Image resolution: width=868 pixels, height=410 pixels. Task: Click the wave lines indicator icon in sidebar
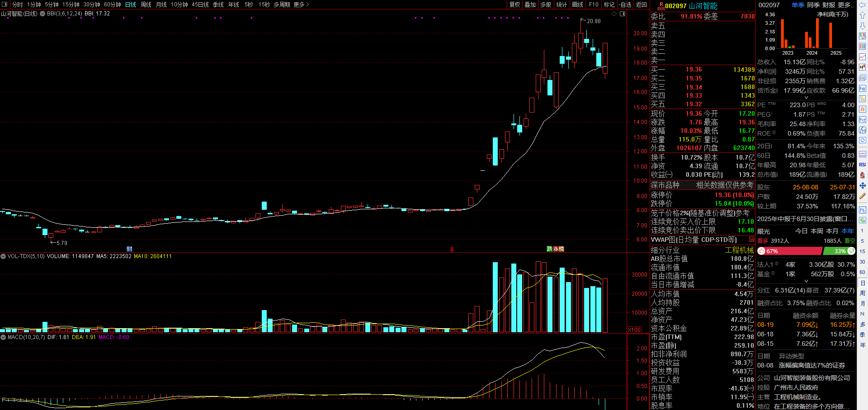[862, 154]
